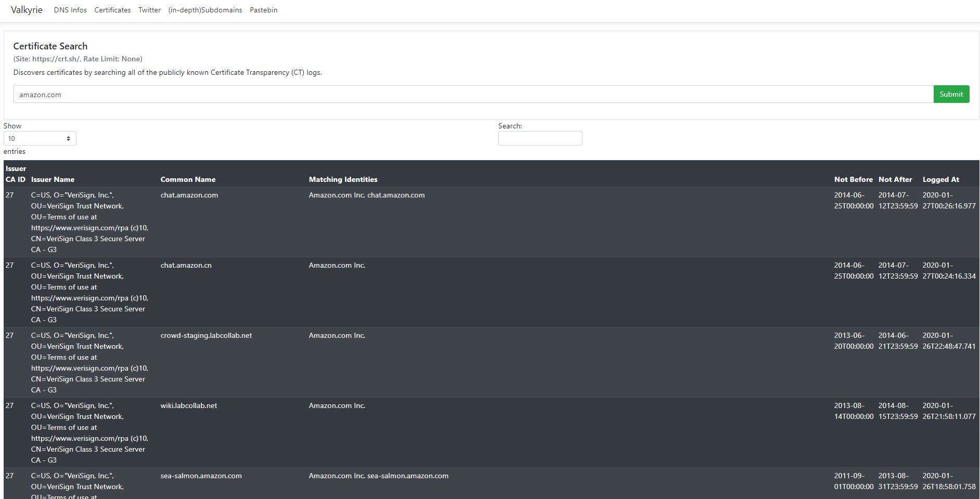Select common name sea-salmon.amazon.com cell

(201, 476)
